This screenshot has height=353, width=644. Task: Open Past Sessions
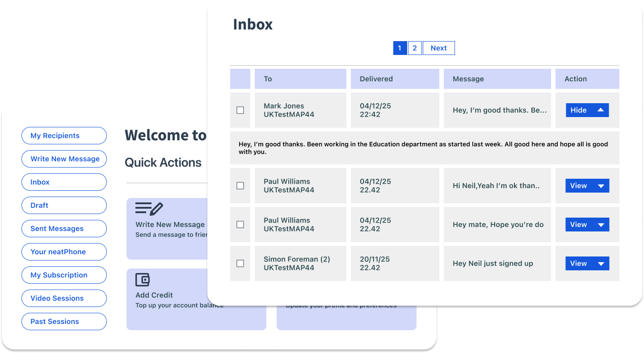(64, 321)
